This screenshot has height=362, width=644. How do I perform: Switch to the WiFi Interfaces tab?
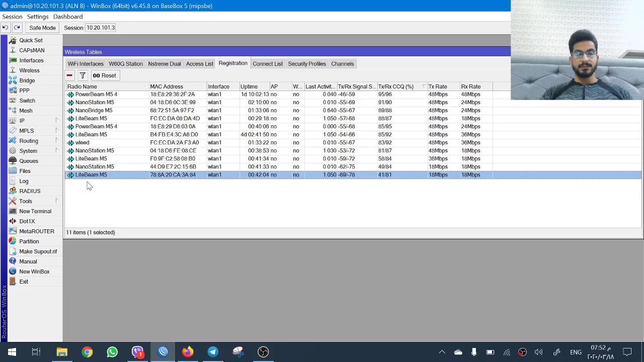pyautogui.click(x=86, y=64)
